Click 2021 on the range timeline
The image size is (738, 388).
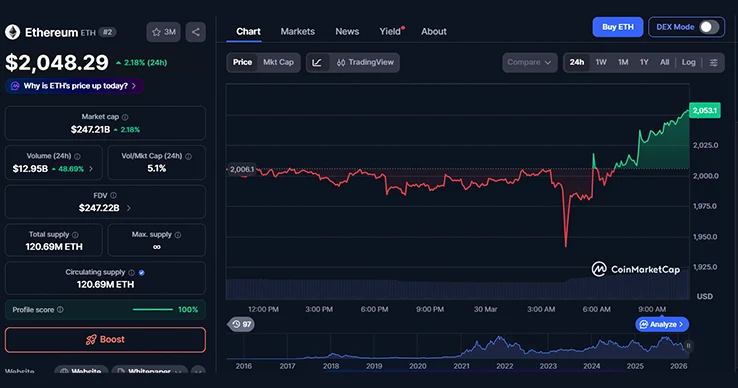[461, 366]
